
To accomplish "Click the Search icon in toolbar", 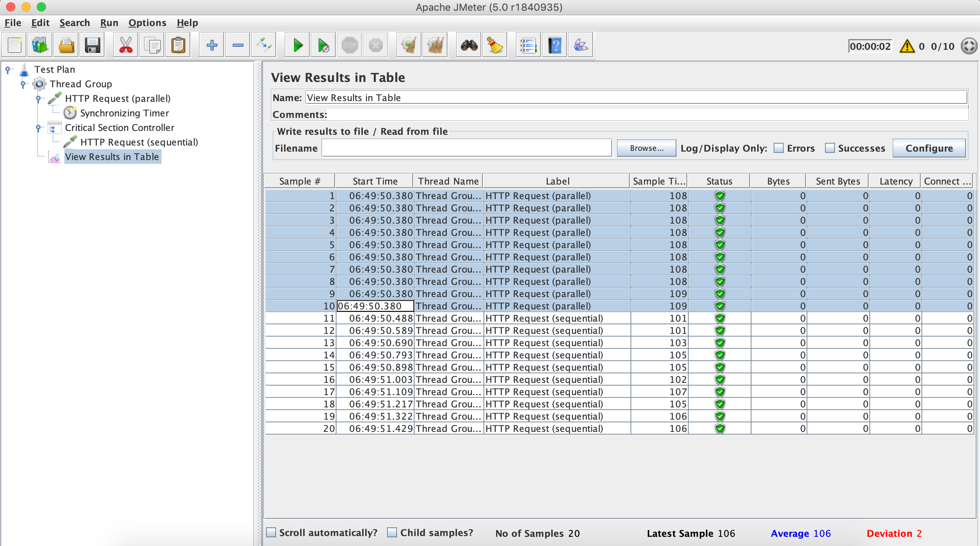I will coord(468,45).
